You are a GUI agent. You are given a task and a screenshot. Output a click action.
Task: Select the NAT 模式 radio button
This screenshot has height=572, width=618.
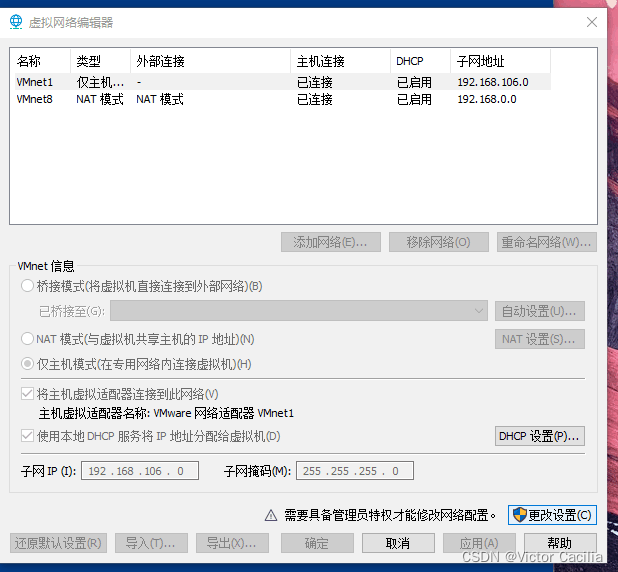click(x=27, y=339)
